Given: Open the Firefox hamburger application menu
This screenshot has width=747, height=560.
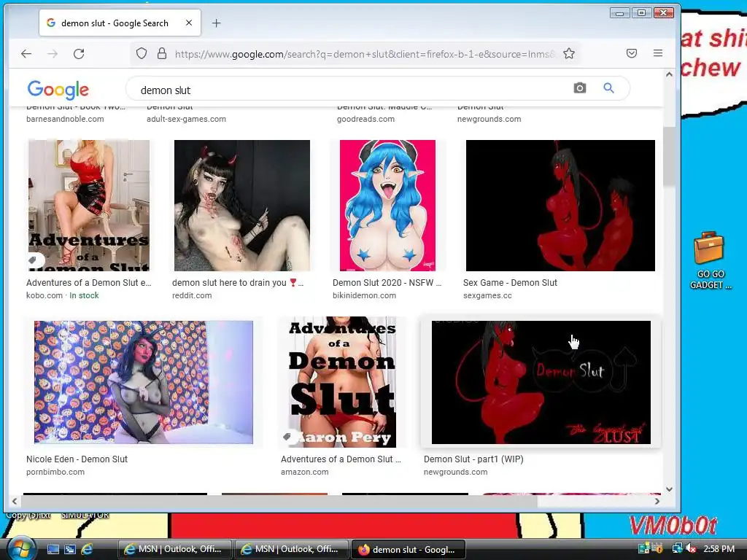Looking at the screenshot, I should click(x=658, y=53).
